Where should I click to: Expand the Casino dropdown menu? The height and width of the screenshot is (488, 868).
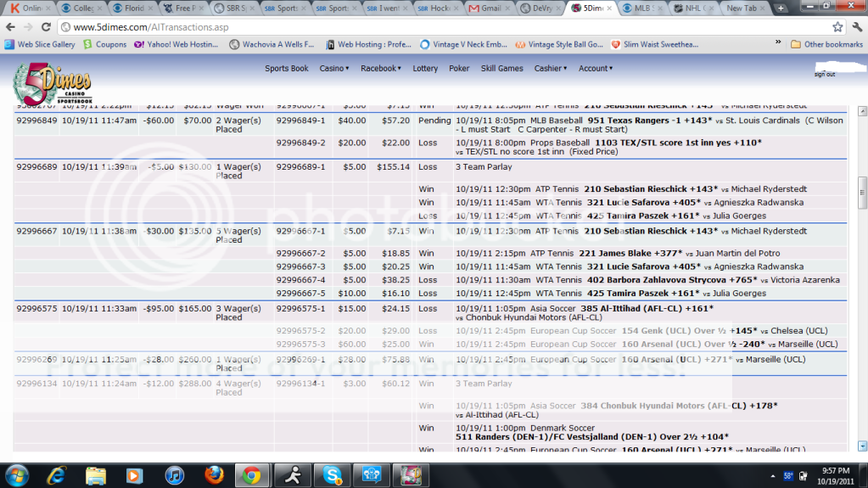coord(334,69)
